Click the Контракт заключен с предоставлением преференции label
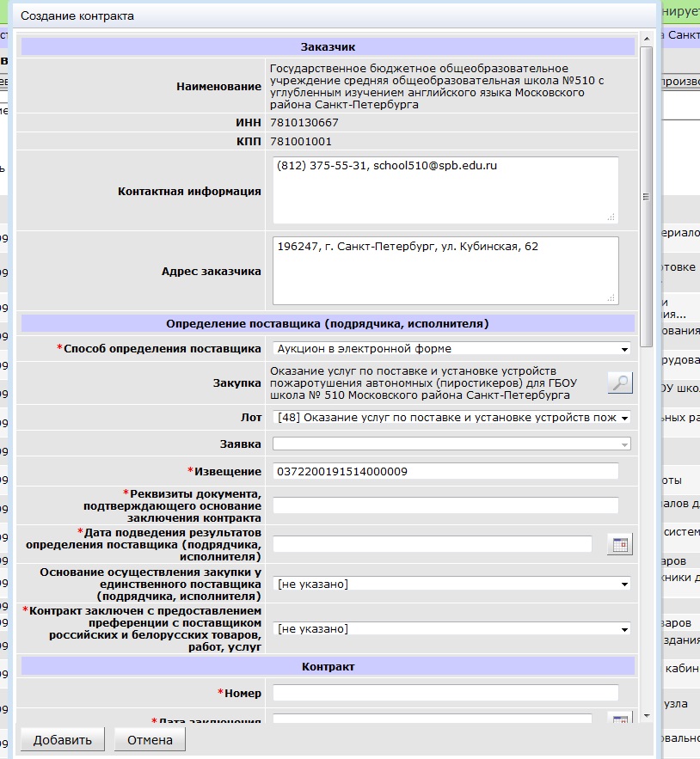 (x=141, y=629)
